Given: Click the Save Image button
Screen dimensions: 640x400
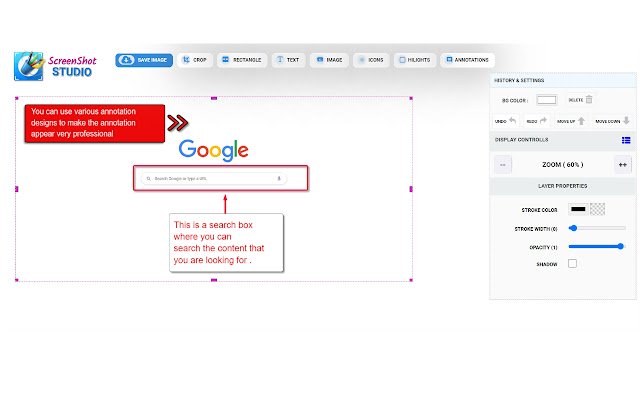Looking at the screenshot, I should [144, 60].
